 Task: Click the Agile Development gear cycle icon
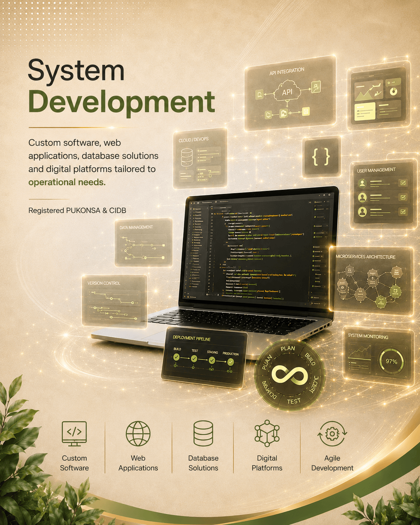click(x=332, y=434)
